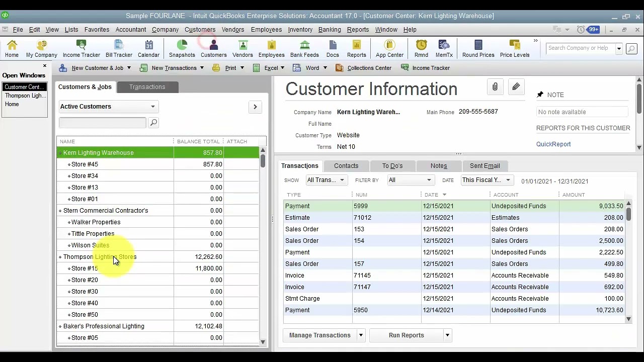Click Run Reports button

(x=407, y=335)
